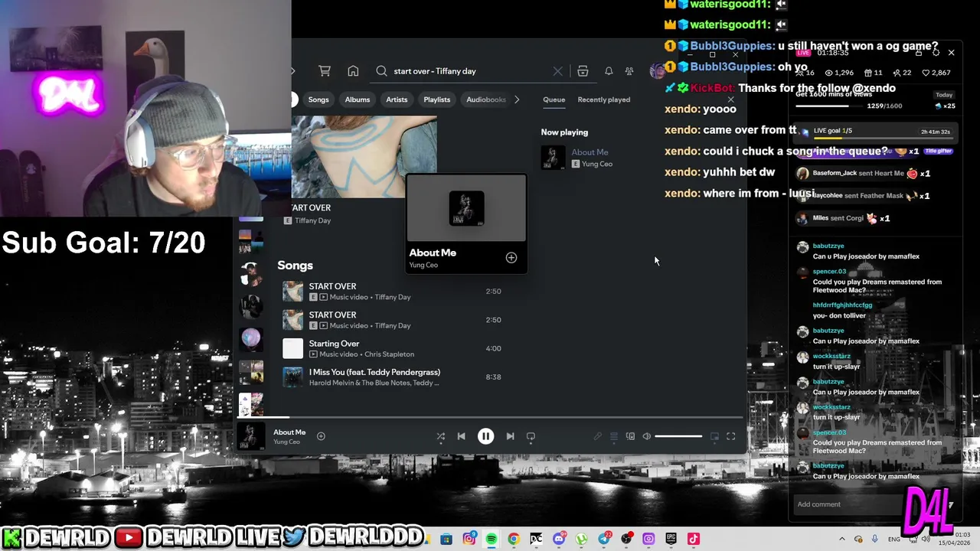Close the TikTok live panel

[x=951, y=53]
